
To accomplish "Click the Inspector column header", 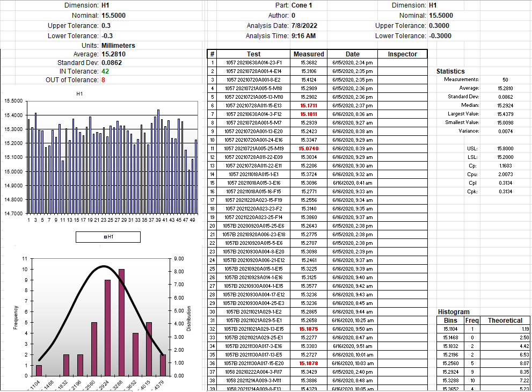I will tap(403, 54).
